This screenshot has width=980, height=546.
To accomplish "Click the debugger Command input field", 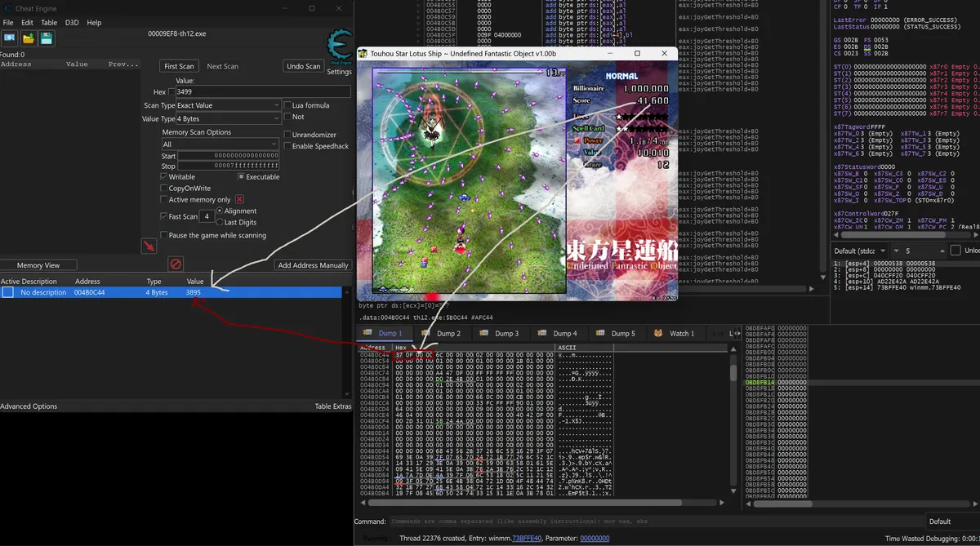I will [657, 522].
